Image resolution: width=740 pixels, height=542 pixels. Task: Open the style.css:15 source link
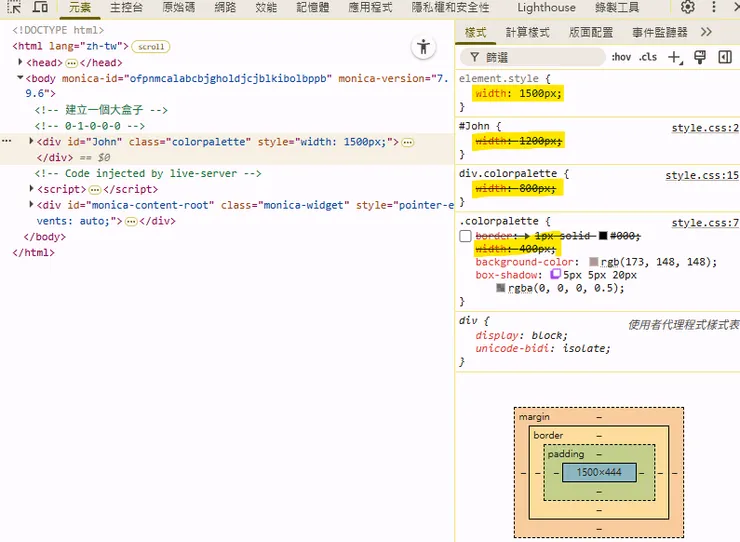[702, 175]
